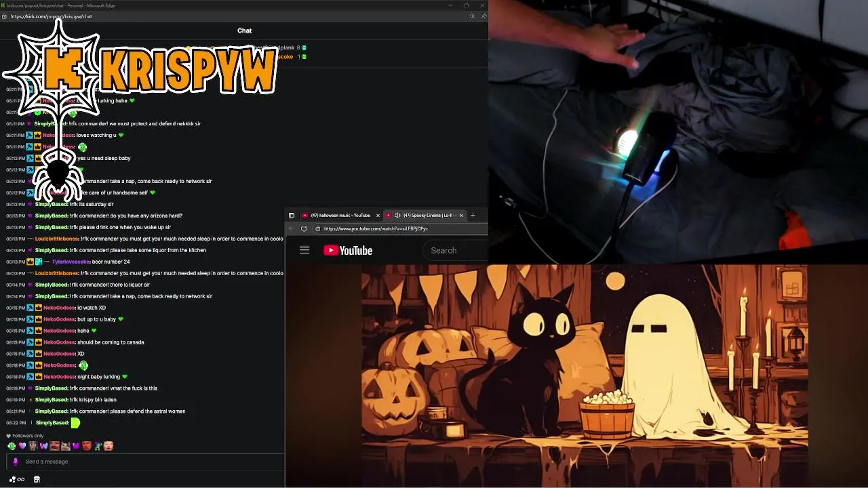The width and height of the screenshot is (868, 488).
Task: Click the YouTube logo home link
Action: tap(348, 251)
